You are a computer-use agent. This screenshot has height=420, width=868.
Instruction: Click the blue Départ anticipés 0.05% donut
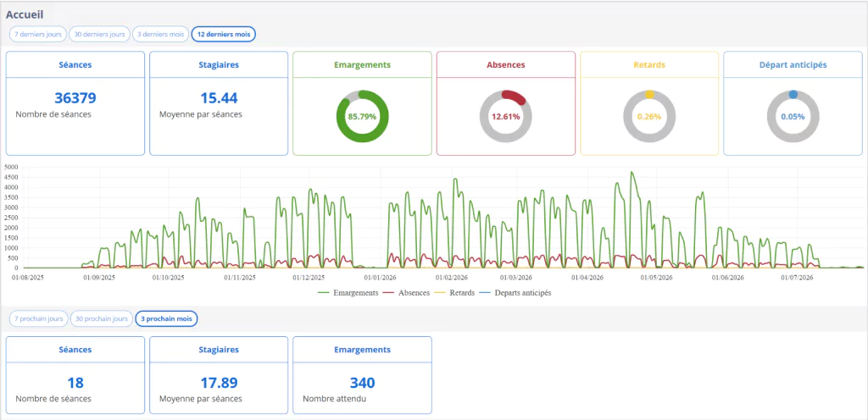[793, 117]
